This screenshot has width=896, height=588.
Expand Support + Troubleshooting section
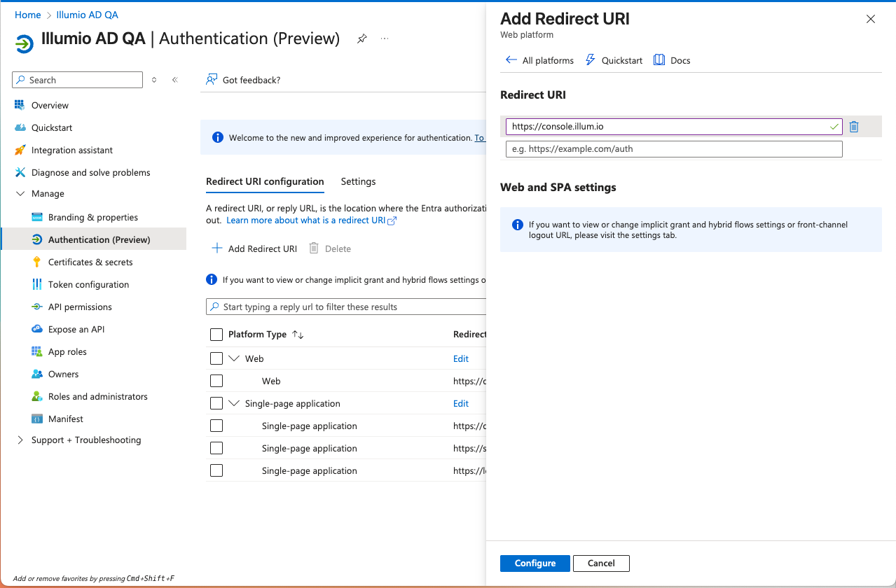pos(20,440)
